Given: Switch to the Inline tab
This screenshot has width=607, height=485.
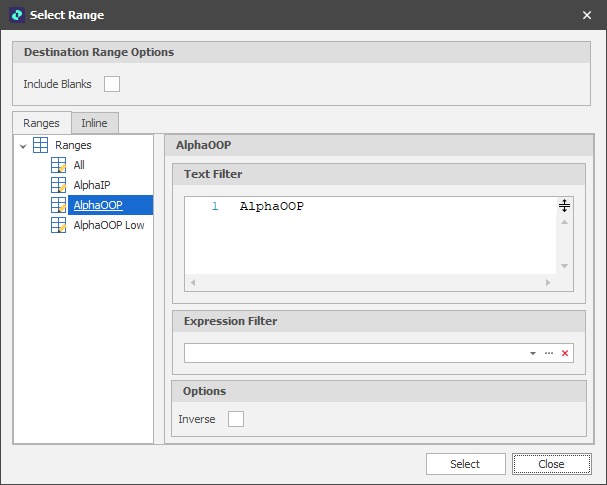Looking at the screenshot, I should (95, 123).
